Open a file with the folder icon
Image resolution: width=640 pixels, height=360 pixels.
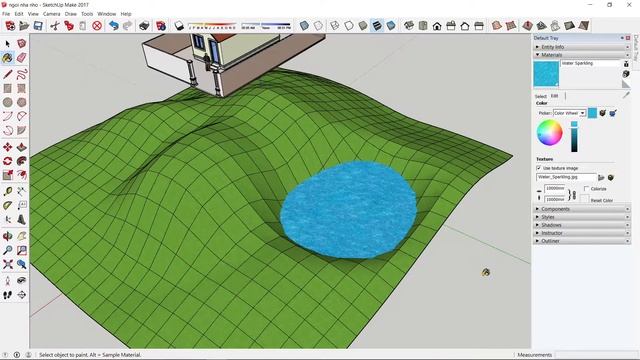click(x=24, y=26)
